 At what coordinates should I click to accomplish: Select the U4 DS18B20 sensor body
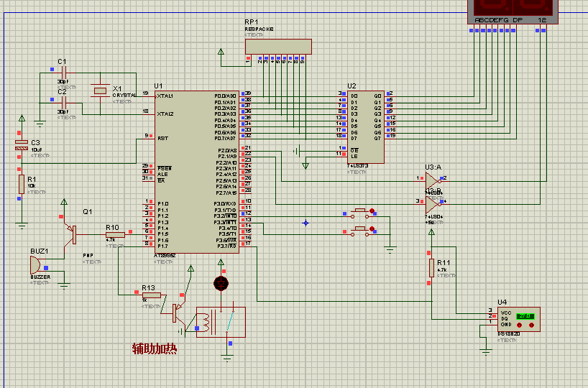click(519, 320)
